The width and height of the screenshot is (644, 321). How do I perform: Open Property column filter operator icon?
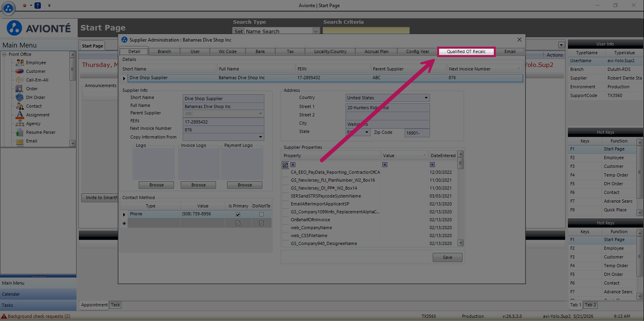tap(293, 165)
